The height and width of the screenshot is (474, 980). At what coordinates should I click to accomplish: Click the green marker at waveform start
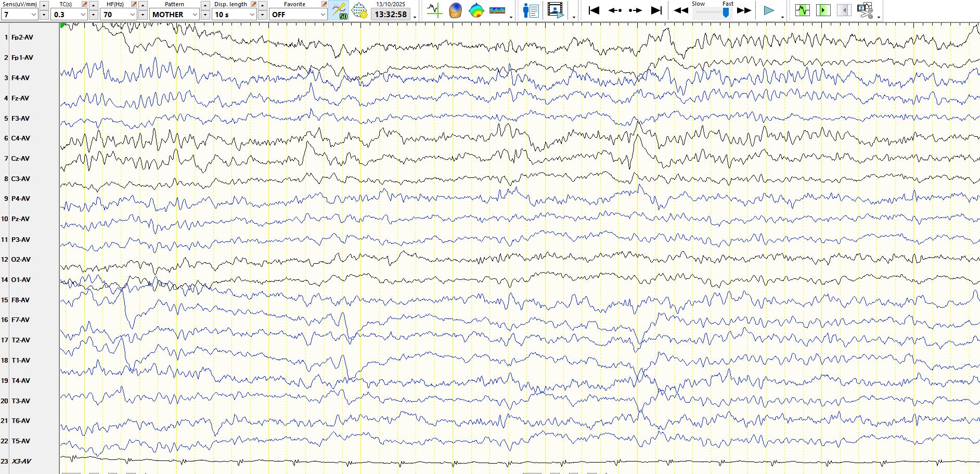(63, 25)
